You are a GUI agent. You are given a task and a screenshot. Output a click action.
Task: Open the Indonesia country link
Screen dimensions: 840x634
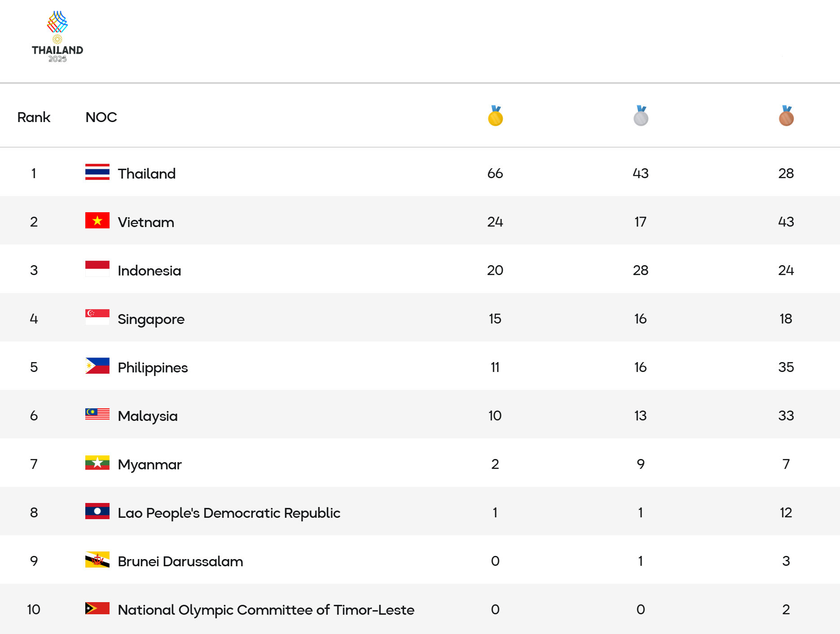tap(149, 271)
